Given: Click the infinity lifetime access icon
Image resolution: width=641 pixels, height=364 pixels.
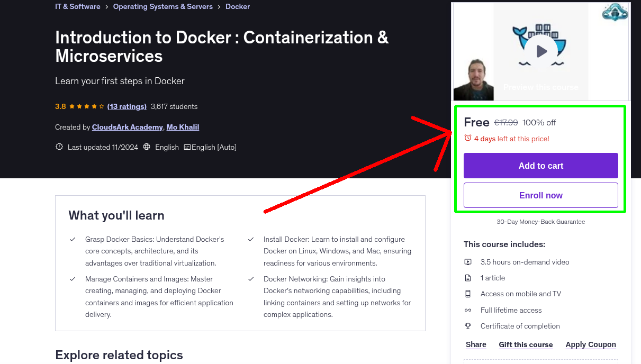Looking at the screenshot, I should (x=468, y=310).
